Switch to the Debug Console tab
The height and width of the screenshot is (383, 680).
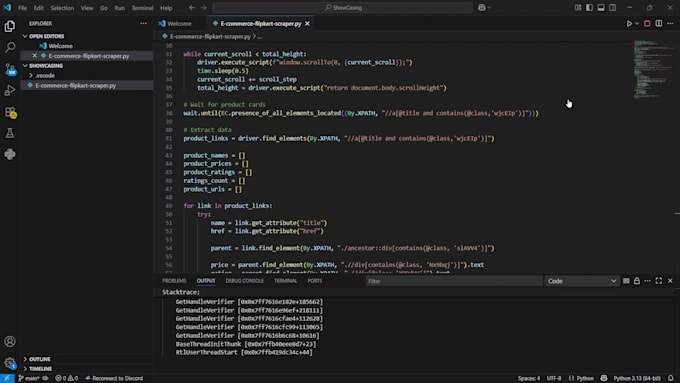(245, 281)
